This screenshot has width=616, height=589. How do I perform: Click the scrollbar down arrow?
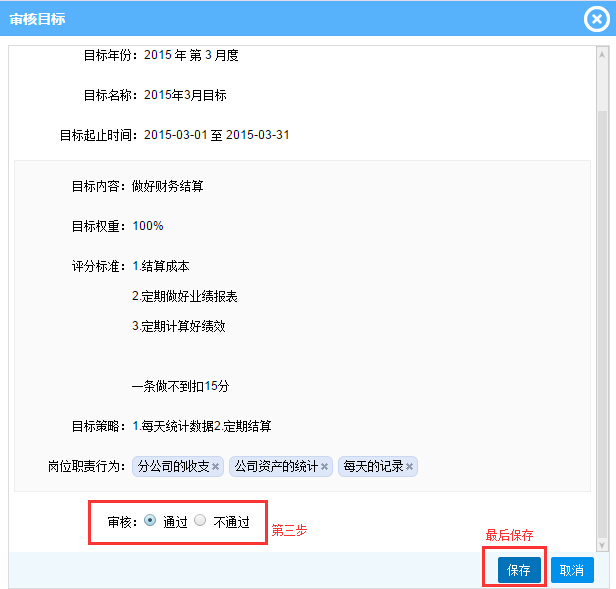tap(602, 545)
